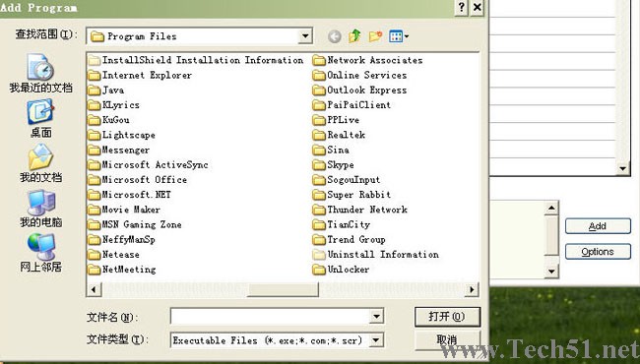Click the file name input field
Screen dimensions: 640x364
click(270, 316)
